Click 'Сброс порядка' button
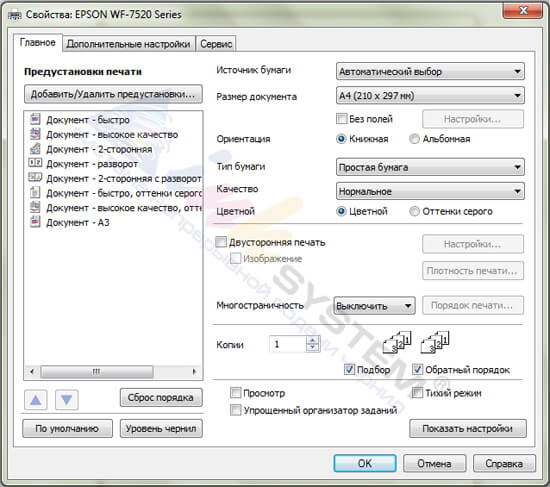The width and height of the screenshot is (550, 487). 161,398
